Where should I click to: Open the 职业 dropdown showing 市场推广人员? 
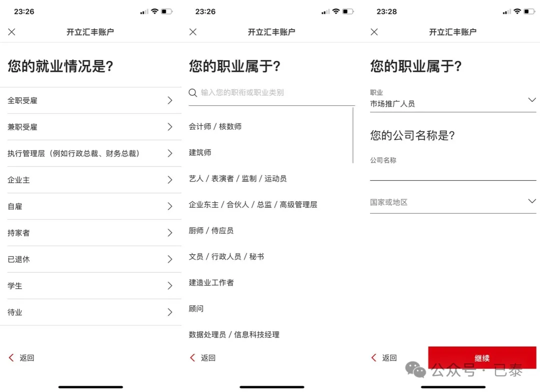[x=453, y=100]
